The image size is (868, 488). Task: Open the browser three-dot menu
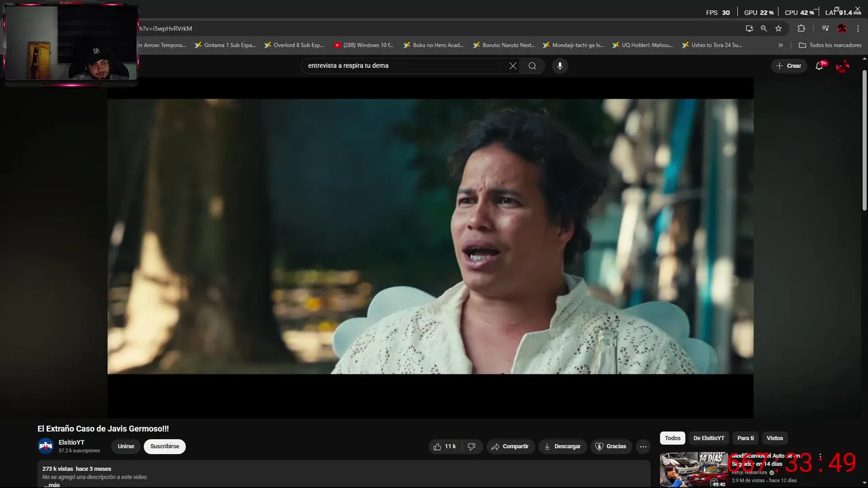click(858, 28)
